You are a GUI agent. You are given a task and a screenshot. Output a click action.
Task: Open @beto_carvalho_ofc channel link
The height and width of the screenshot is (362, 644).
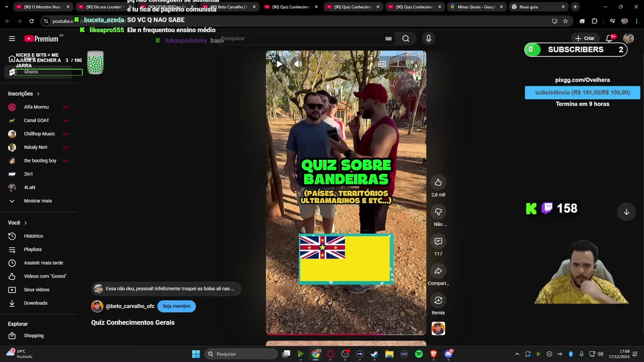pos(130,306)
